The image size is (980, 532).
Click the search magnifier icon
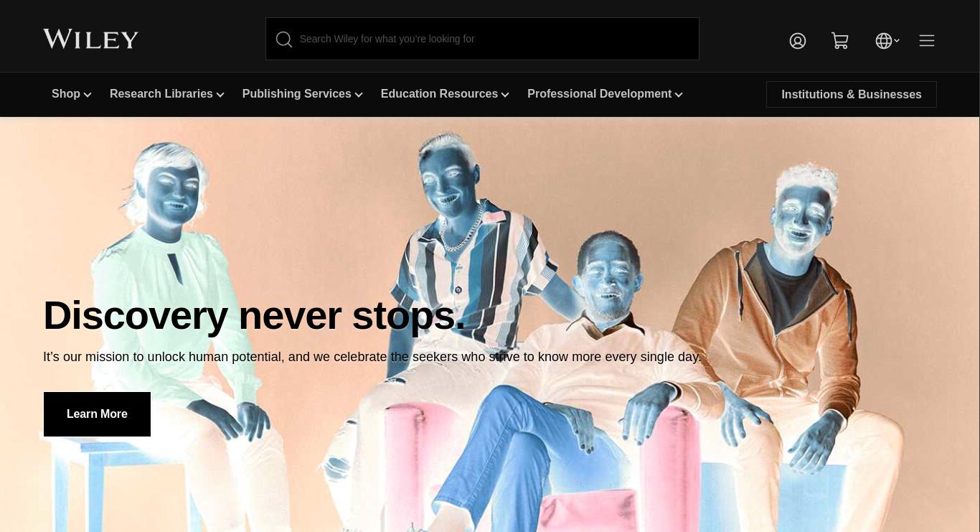(x=284, y=39)
